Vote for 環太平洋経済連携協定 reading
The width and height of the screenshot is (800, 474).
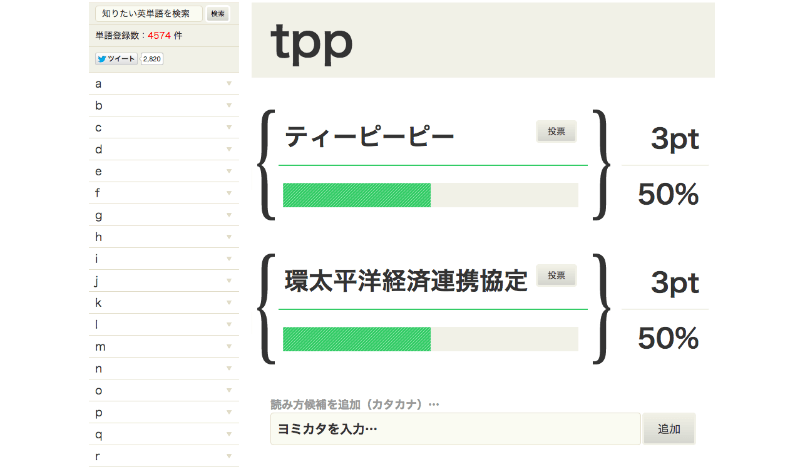(x=556, y=276)
